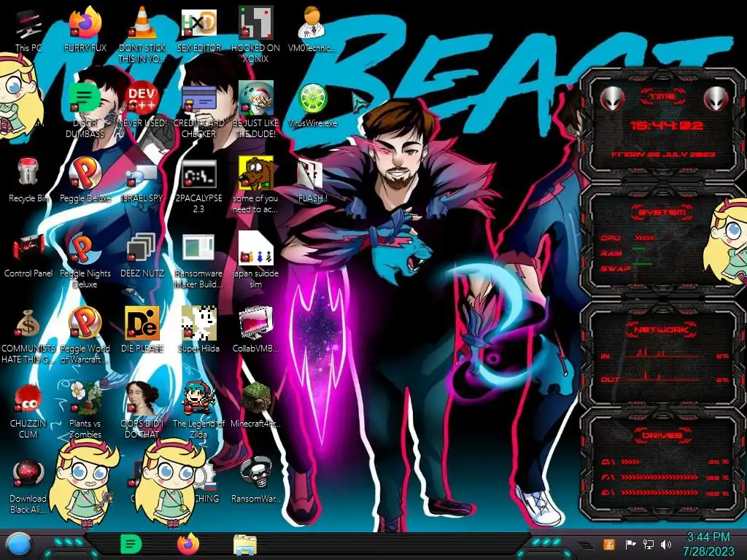
Task: Click the date line in TIME widget
Action: point(663,155)
